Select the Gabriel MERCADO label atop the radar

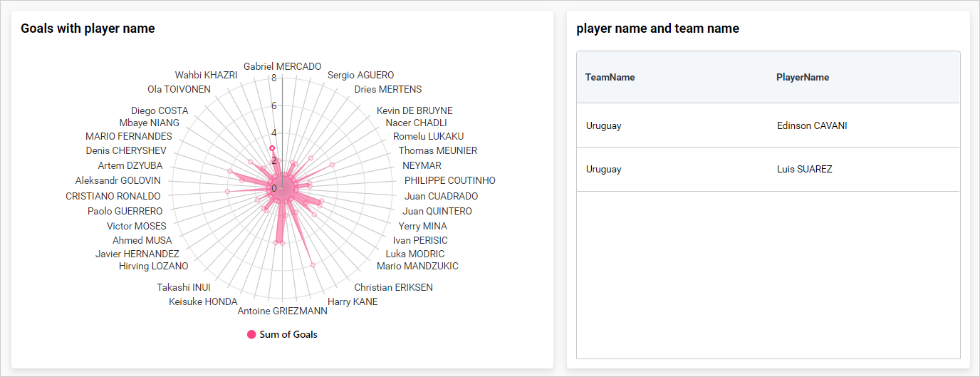coord(282,66)
